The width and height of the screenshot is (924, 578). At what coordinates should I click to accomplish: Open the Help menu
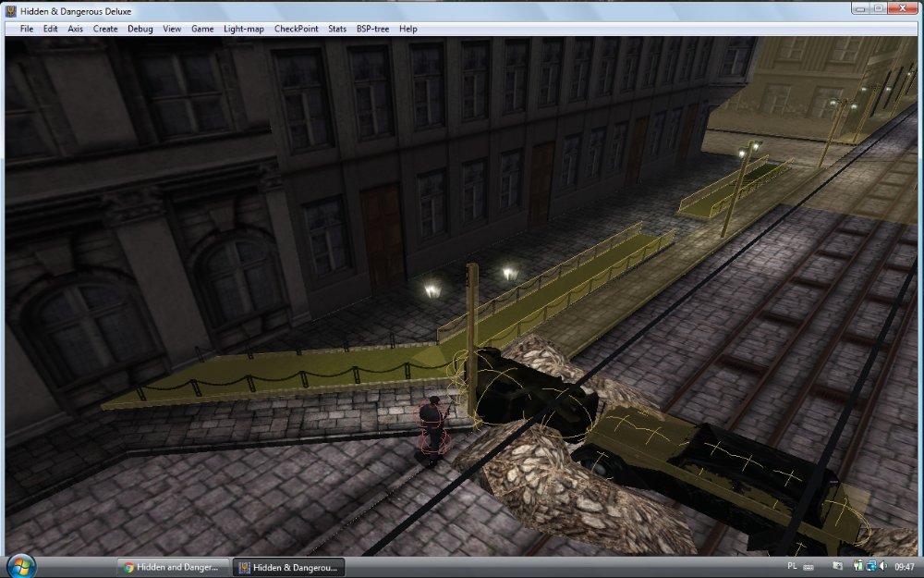407,29
